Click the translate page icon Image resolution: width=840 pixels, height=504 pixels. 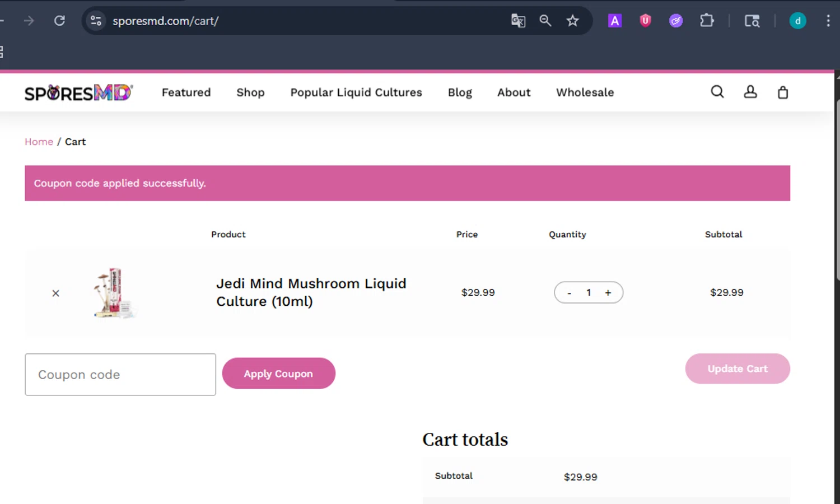pyautogui.click(x=518, y=21)
